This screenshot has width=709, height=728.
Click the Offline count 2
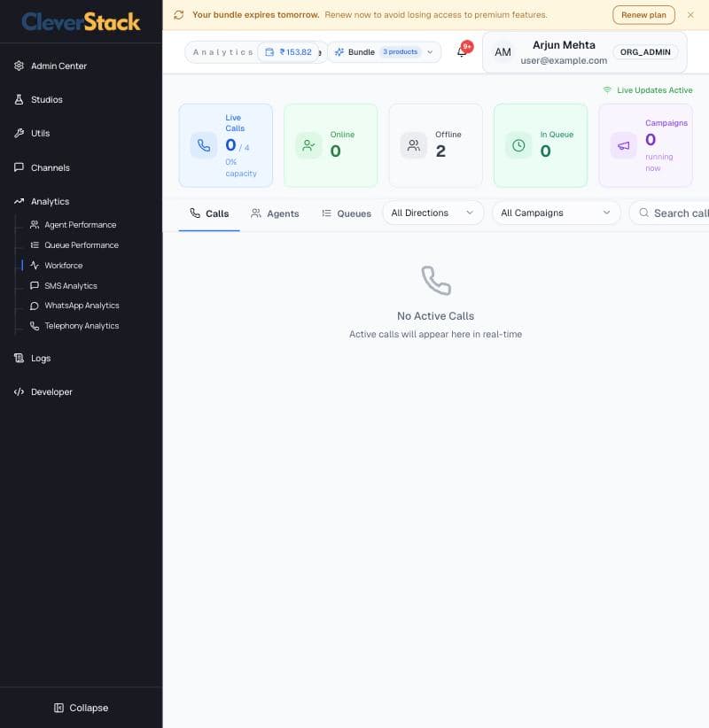click(x=440, y=151)
